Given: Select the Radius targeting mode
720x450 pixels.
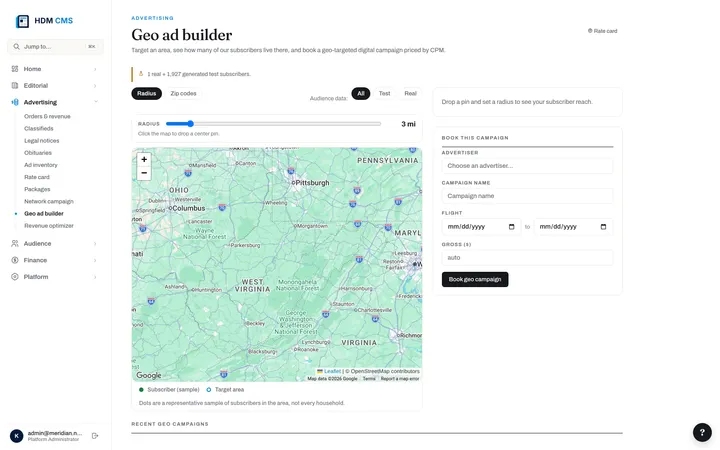Looking at the screenshot, I should 146,93.
